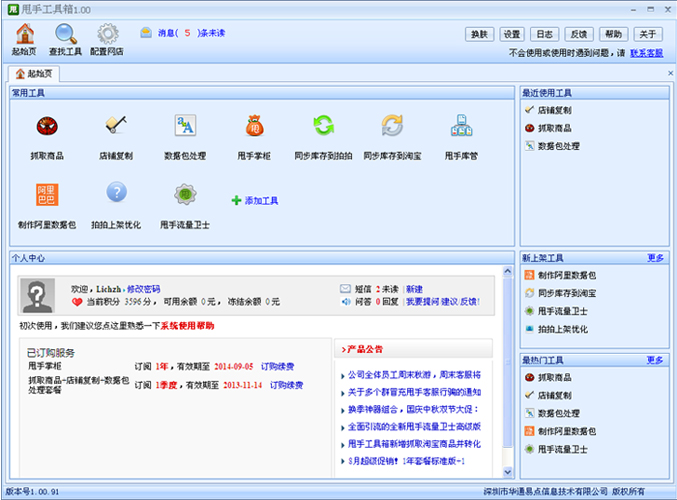Click 修改密码 link

[143, 289]
